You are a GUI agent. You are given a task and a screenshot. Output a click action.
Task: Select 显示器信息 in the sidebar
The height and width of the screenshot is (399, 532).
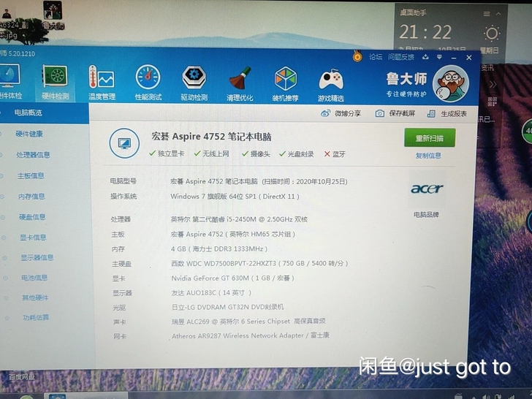point(37,257)
